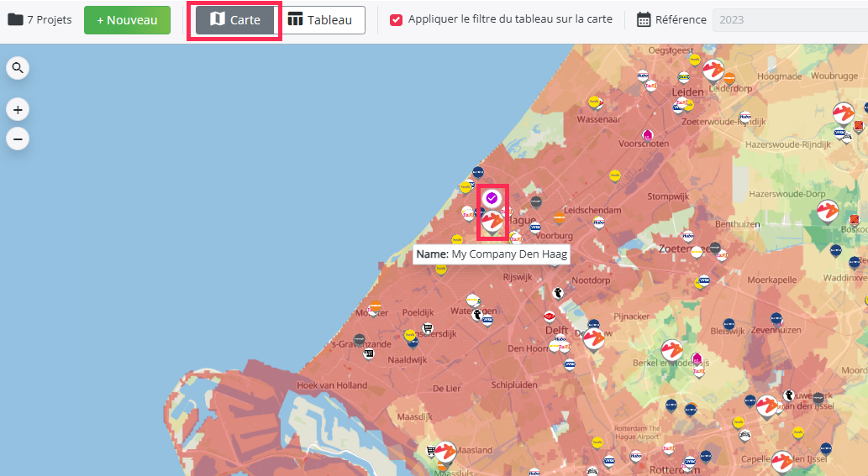Create a new project with + Nouveau
The height and width of the screenshot is (476, 868).
pos(128,20)
